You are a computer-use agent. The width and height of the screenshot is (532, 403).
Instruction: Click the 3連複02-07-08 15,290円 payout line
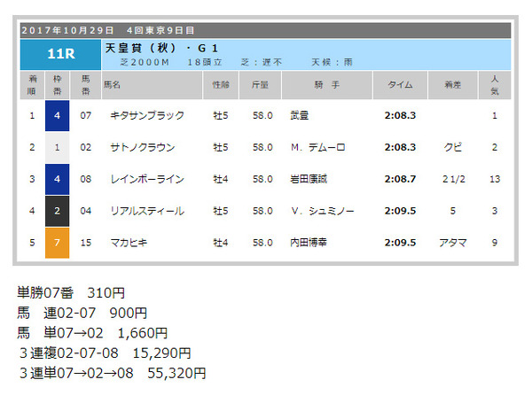coord(106,353)
